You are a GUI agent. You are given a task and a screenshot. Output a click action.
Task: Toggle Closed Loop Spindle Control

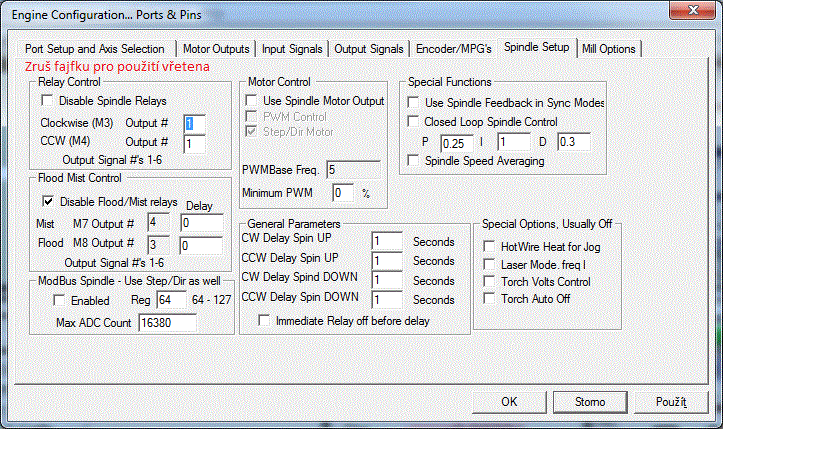point(413,122)
